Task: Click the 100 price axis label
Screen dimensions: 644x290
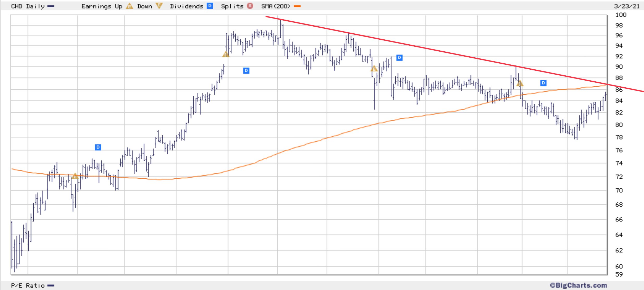Action: click(x=621, y=15)
